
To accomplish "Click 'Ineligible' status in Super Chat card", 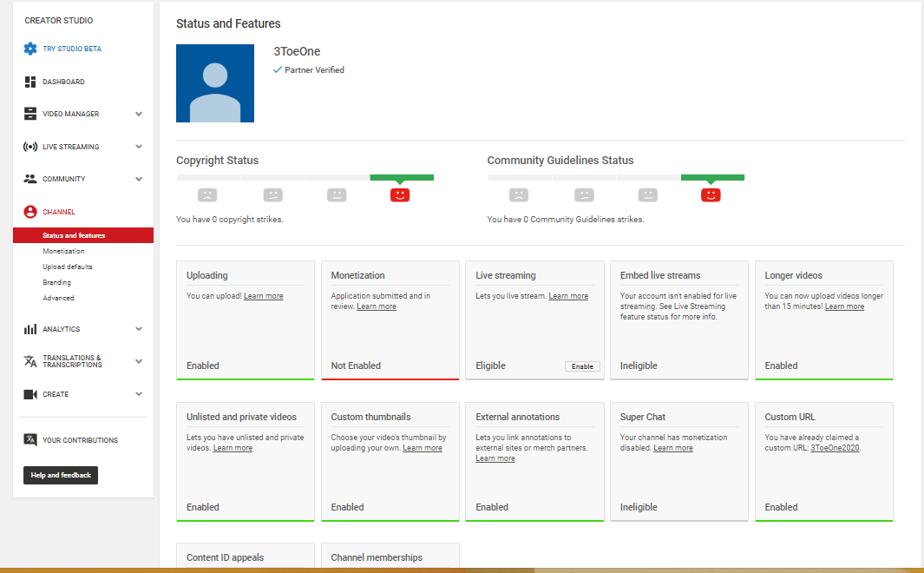I will 639,507.
